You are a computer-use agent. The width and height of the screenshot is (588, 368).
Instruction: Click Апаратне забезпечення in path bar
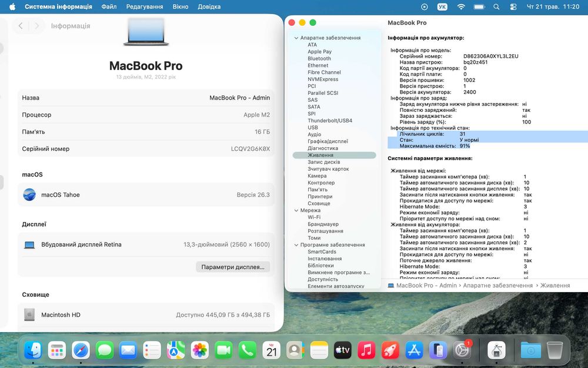497,286
